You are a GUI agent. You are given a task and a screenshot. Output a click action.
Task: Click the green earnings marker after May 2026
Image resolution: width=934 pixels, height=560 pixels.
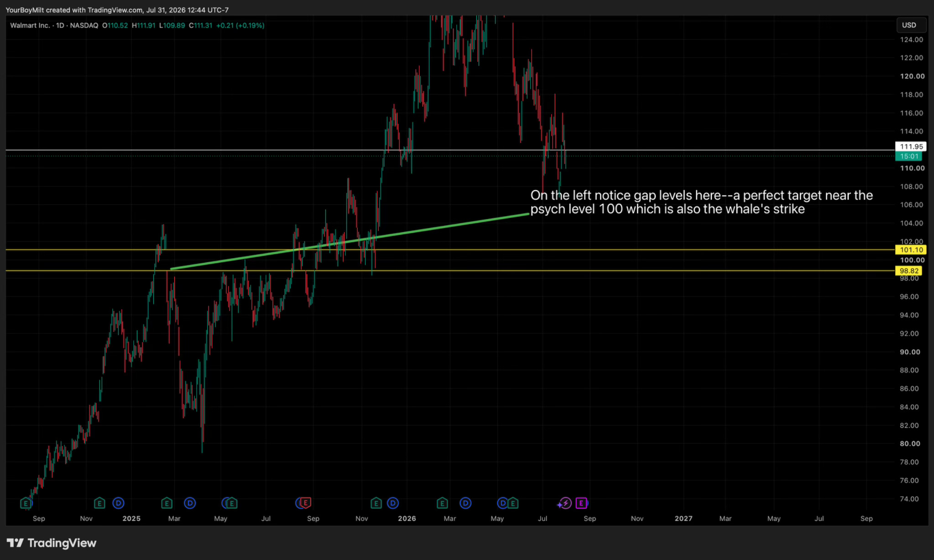pyautogui.click(x=513, y=503)
